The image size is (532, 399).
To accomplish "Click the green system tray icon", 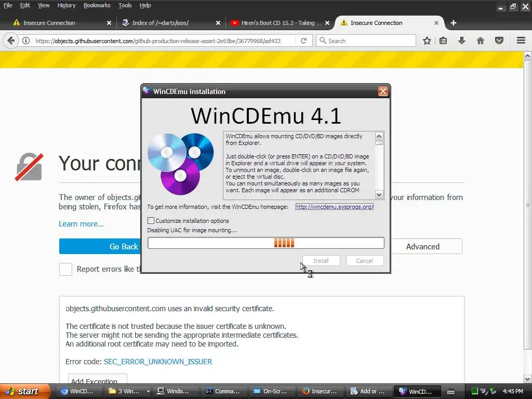I will tap(475, 391).
